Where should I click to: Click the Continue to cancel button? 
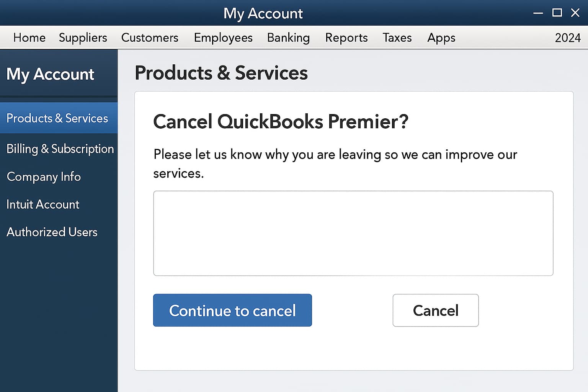click(x=232, y=310)
